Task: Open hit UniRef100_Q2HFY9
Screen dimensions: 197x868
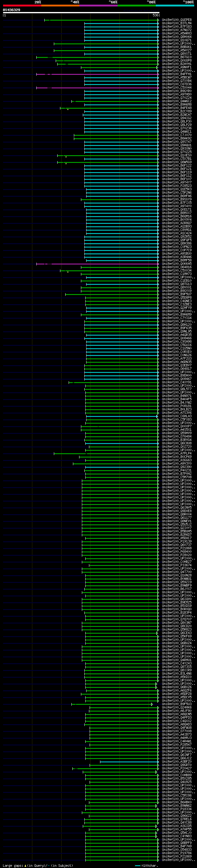Action: pyautogui.click(x=177, y=308)
